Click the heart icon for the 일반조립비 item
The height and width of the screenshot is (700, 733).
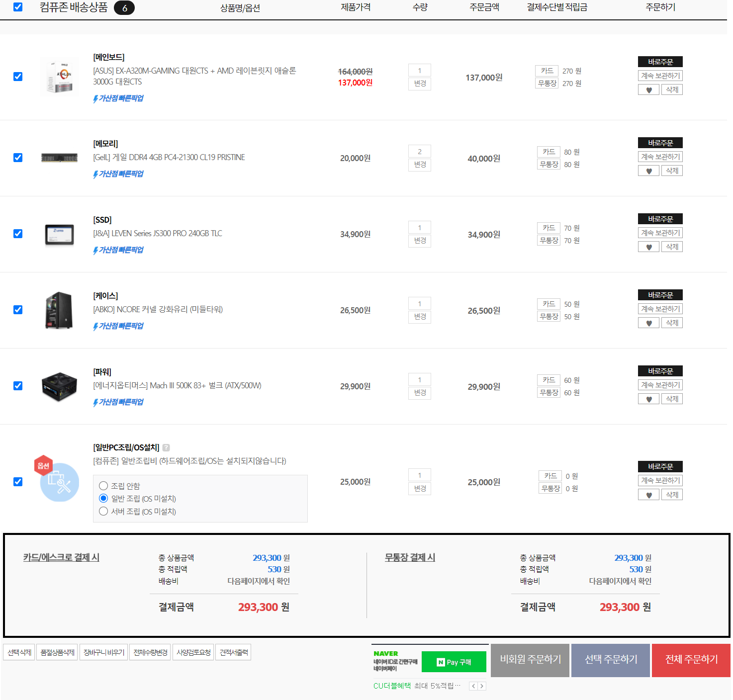[x=648, y=495]
